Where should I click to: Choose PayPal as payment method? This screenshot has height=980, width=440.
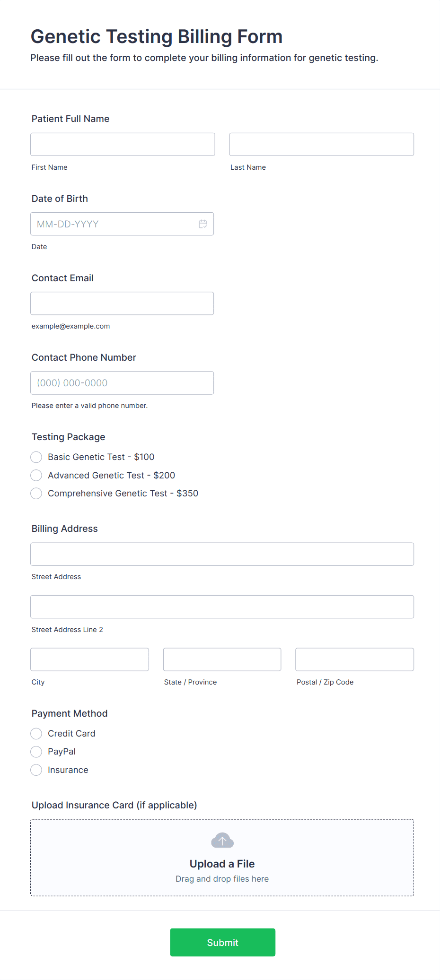(36, 752)
